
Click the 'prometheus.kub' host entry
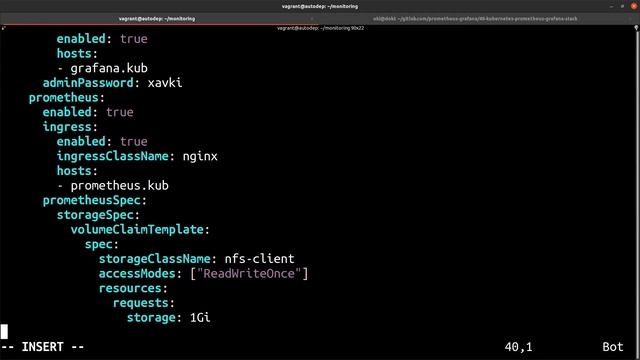pos(120,186)
